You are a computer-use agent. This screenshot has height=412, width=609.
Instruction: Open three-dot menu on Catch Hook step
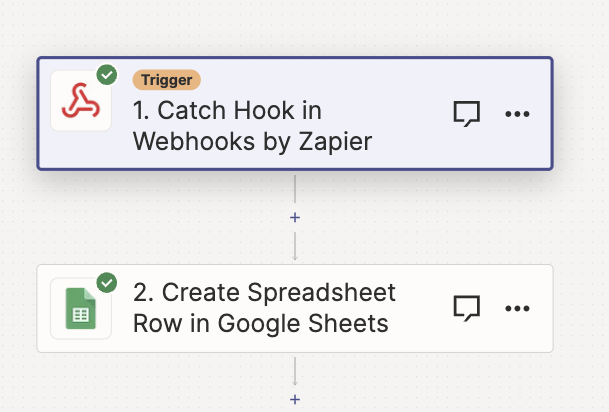(x=517, y=114)
